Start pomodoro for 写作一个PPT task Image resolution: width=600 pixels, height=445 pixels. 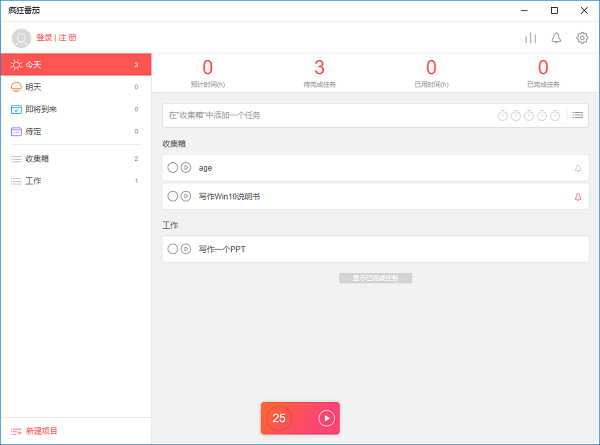pos(186,249)
